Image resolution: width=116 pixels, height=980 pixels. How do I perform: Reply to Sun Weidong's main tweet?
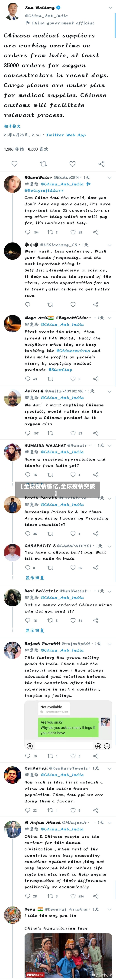pyautogui.click(x=14, y=164)
